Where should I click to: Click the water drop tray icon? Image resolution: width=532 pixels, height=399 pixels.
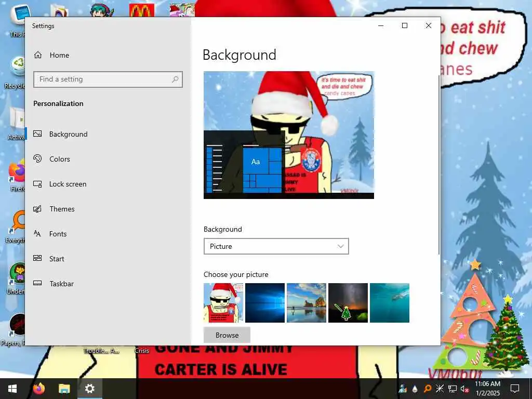point(415,389)
